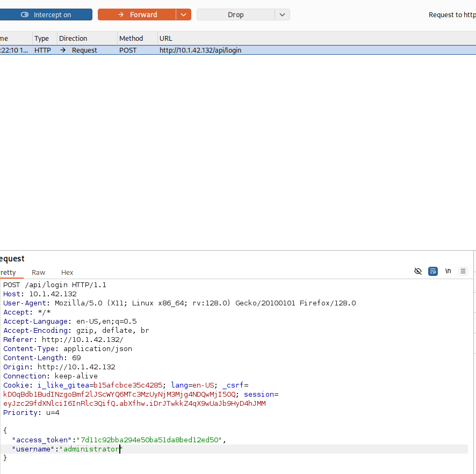Switch to the Raw tab
The image size is (476, 474).
(39, 272)
